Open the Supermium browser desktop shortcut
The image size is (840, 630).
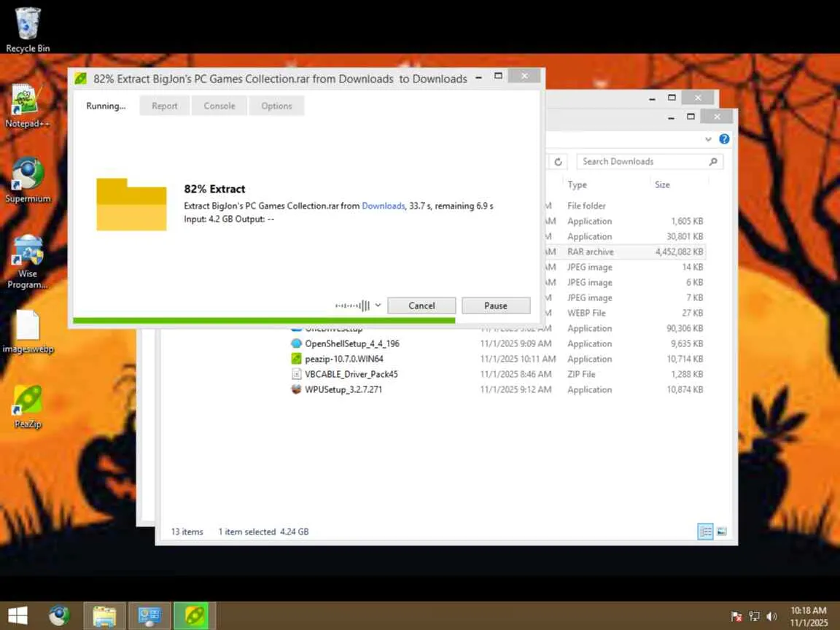pos(27,180)
